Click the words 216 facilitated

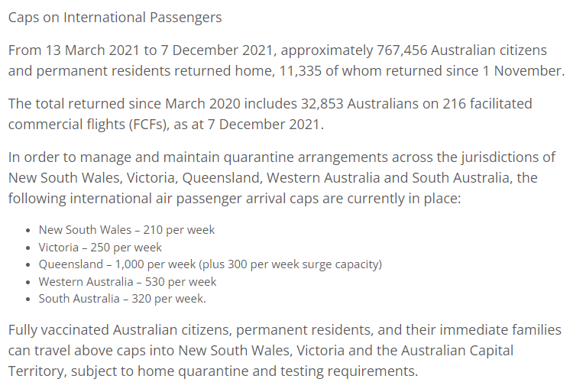click(487, 104)
